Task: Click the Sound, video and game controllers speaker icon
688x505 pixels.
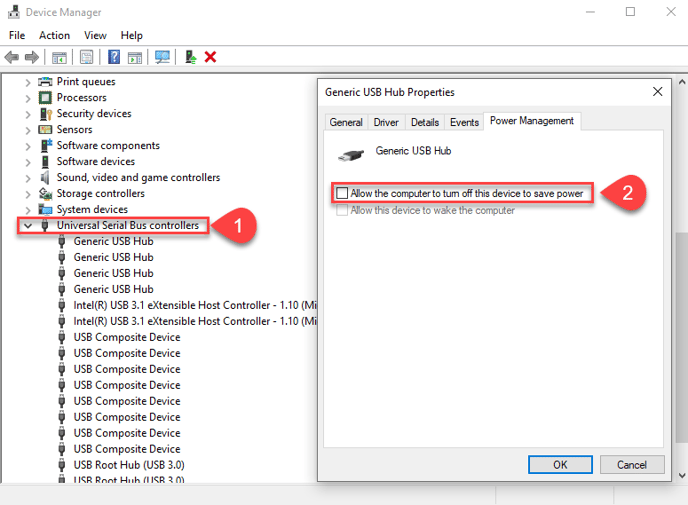Action: click(45, 177)
